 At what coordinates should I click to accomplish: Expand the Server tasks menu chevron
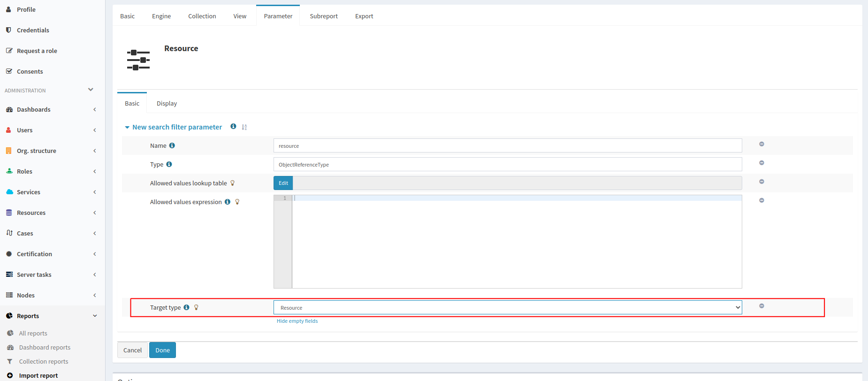coord(95,274)
